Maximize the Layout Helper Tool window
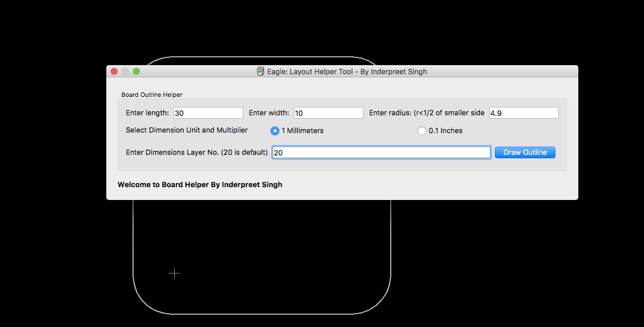 click(136, 71)
